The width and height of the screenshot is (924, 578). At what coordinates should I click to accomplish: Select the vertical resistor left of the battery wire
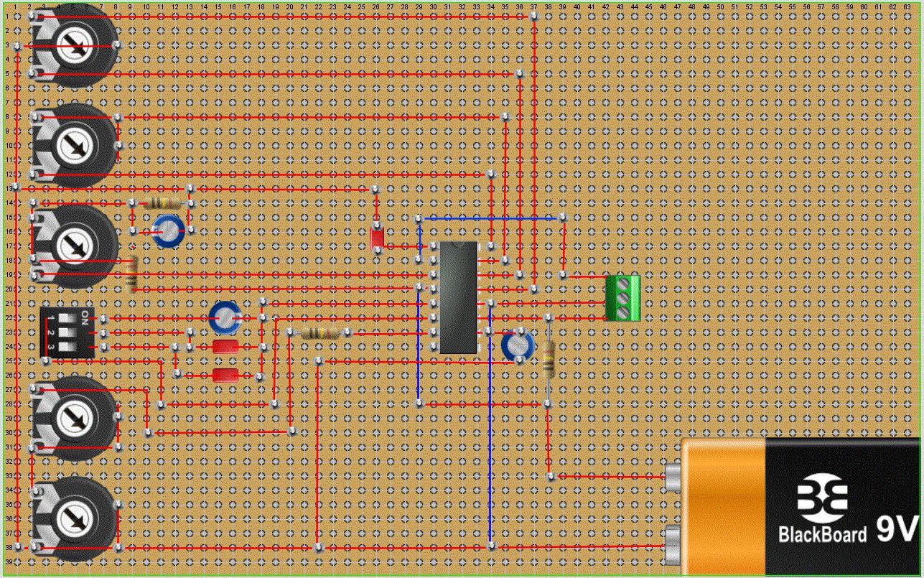549,359
